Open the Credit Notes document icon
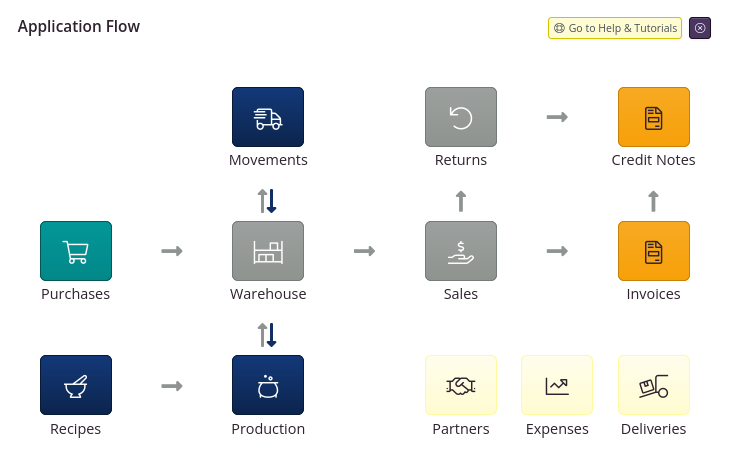This screenshot has width=729, height=465. tap(654, 117)
